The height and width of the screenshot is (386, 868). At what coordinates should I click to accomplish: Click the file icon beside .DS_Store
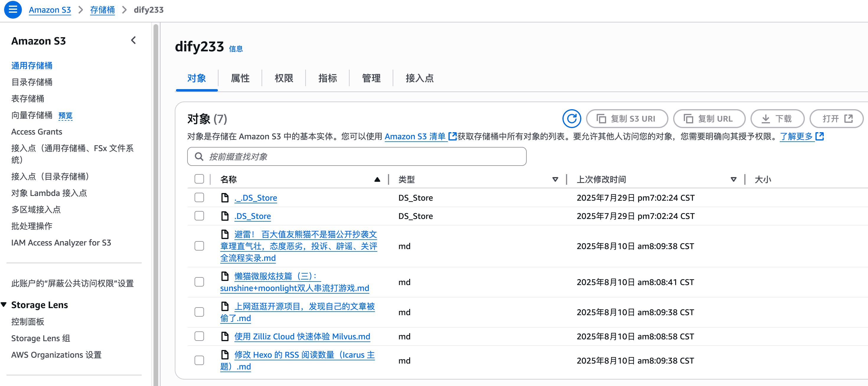point(225,216)
